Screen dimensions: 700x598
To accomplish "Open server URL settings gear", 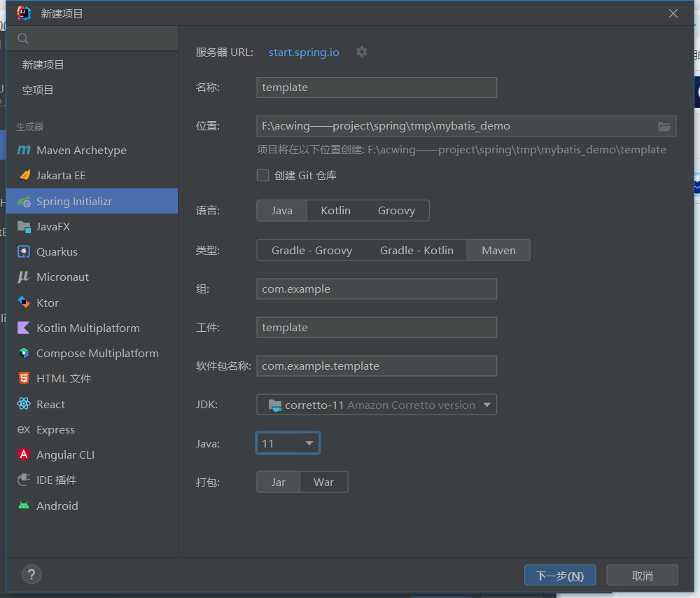I will (x=362, y=53).
